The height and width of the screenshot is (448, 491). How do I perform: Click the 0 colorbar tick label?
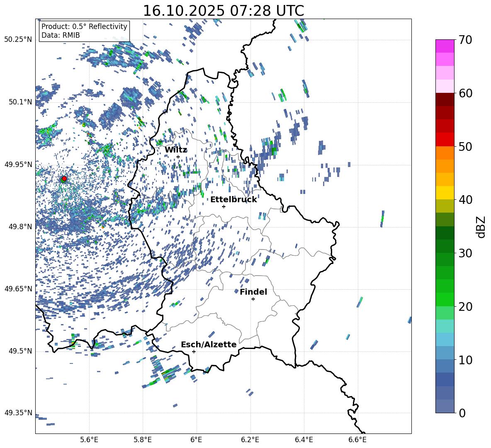click(462, 413)
